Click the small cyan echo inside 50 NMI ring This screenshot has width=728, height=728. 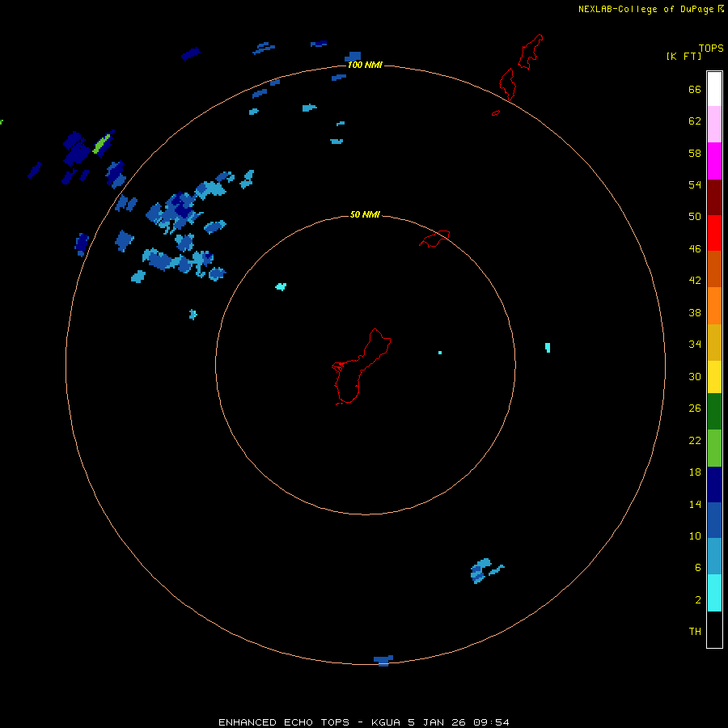point(281,286)
